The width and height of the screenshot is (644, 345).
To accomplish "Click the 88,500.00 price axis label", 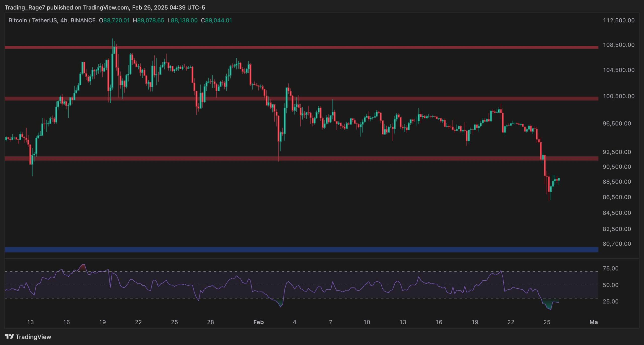I will (x=617, y=182).
